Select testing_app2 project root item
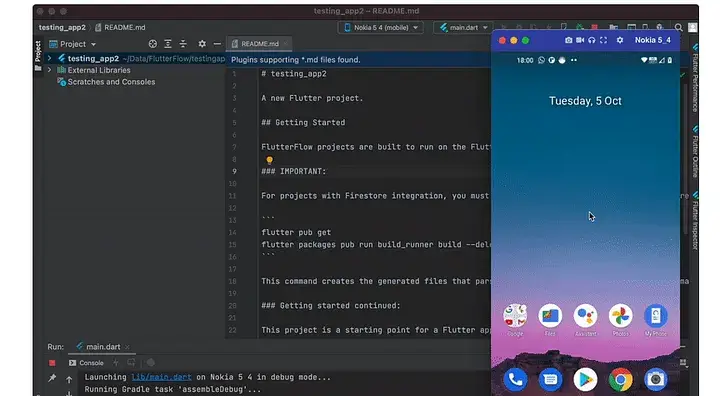The width and height of the screenshot is (720, 396). pos(93,58)
